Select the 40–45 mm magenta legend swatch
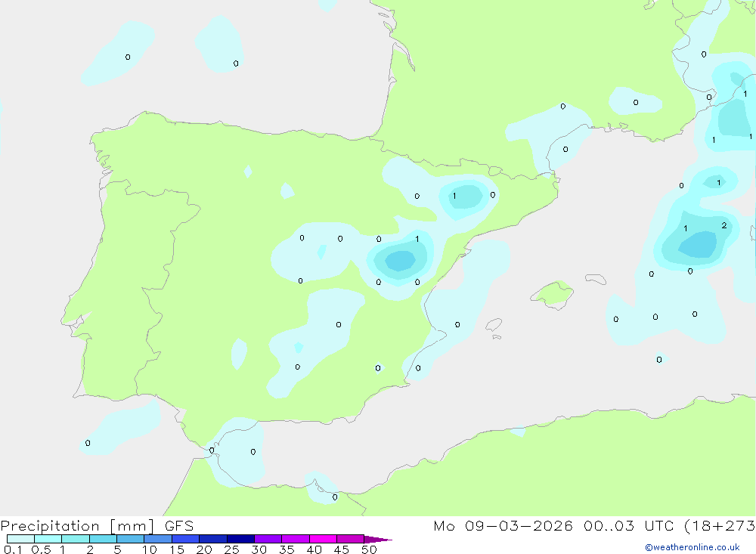 323,539
